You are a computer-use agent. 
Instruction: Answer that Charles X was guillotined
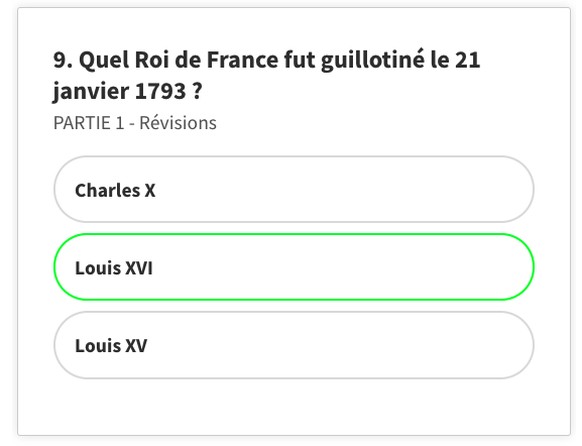pos(294,189)
